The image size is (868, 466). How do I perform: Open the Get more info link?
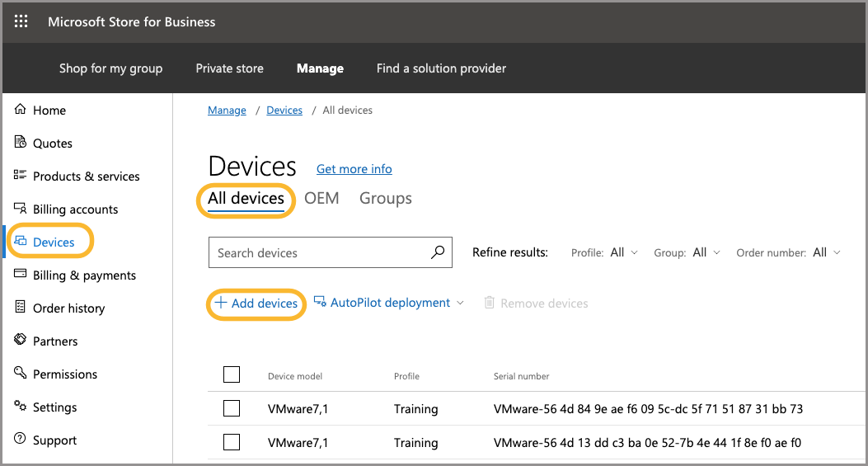[354, 169]
